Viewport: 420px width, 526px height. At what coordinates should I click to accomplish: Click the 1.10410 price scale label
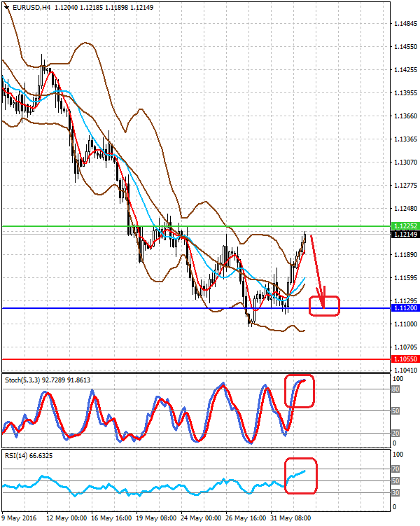405,371
